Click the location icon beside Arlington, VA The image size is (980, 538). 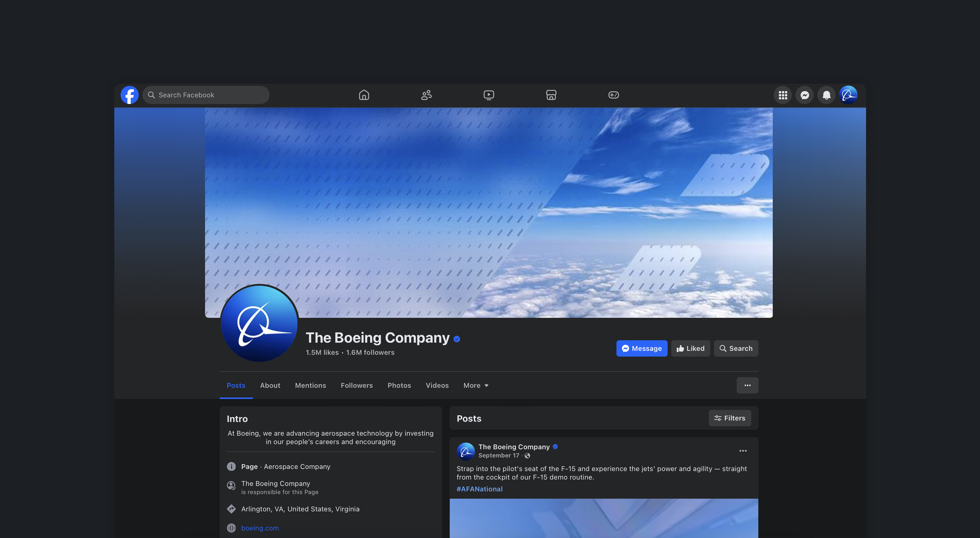click(231, 509)
